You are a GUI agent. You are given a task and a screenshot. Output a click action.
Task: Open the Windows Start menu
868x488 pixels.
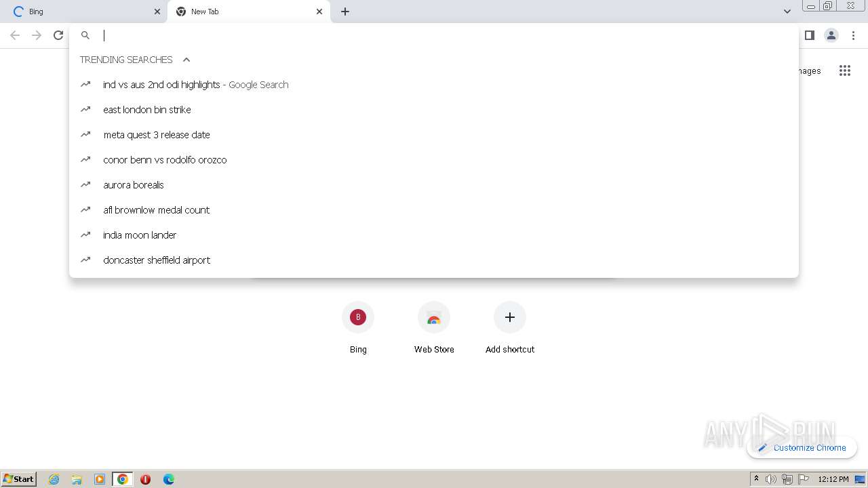pyautogui.click(x=19, y=479)
